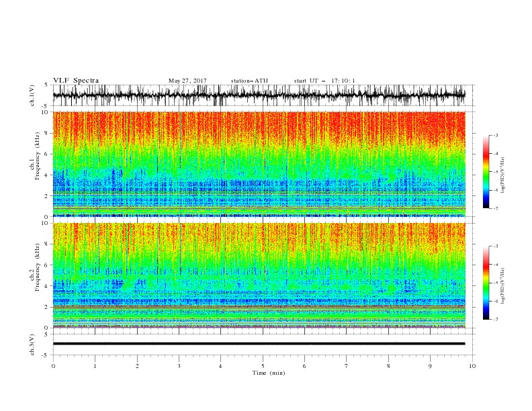Viewport: 532px width, 411px height.
Task: Click time axis tick label "1"
Action: [x=95, y=366]
